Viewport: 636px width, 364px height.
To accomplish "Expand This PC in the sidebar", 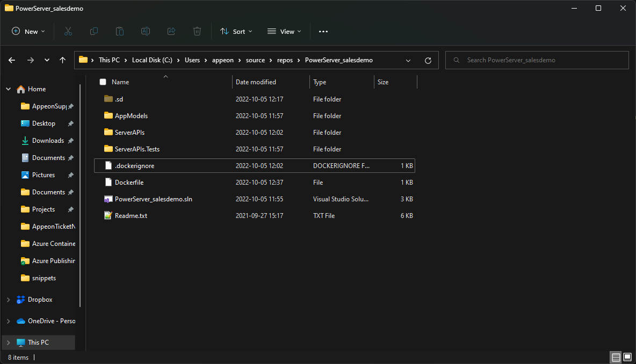I will (x=8, y=342).
